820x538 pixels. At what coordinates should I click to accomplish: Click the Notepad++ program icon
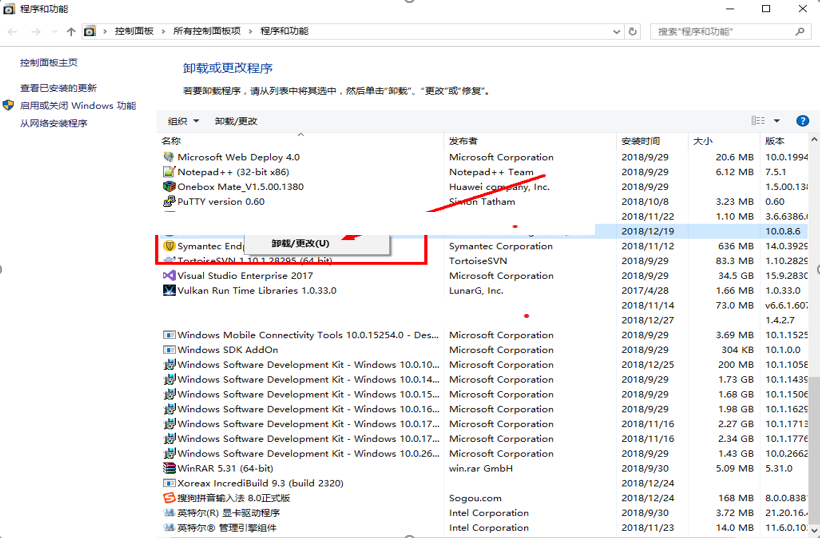pyautogui.click(x=169, y=172)
